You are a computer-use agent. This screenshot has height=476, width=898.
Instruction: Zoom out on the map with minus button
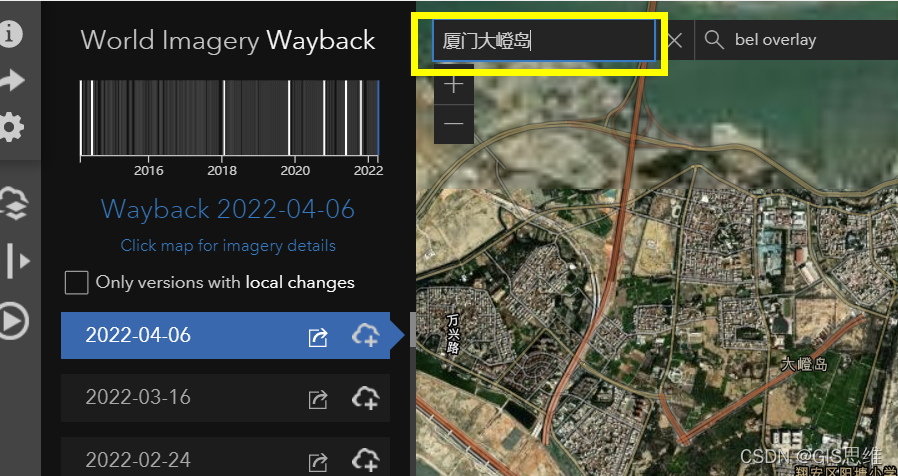click(454, 124)
